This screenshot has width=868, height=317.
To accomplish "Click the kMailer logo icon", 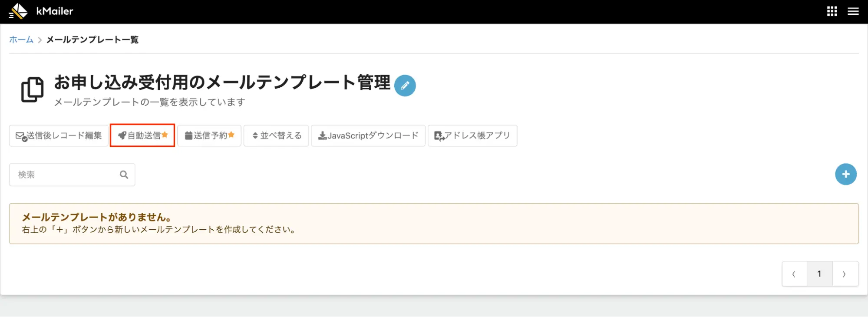I will click(x=18, y=11).
